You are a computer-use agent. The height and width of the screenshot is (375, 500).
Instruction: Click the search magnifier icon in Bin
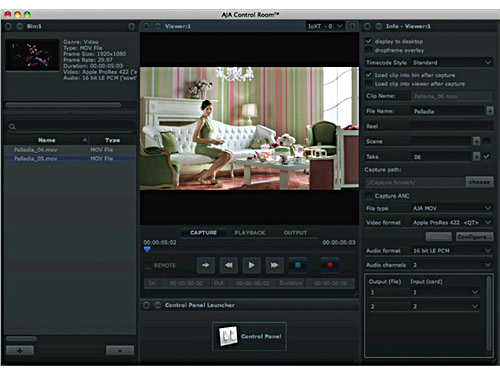13,127
